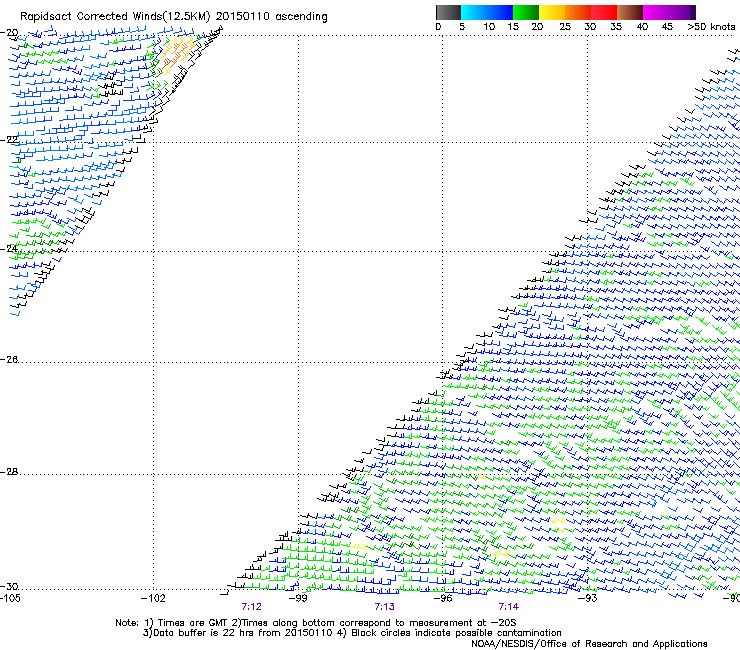Select the "15" color scale label

tap(513, 27)
